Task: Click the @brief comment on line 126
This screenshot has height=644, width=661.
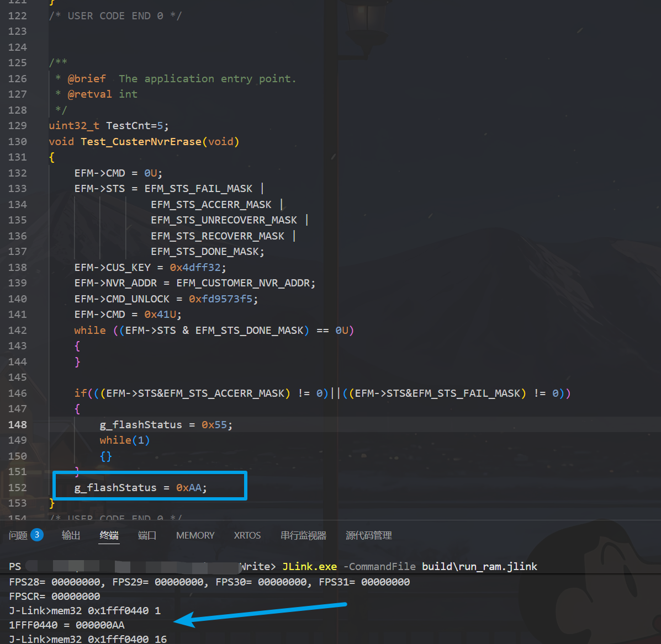Action: click(x=87, y=79)
